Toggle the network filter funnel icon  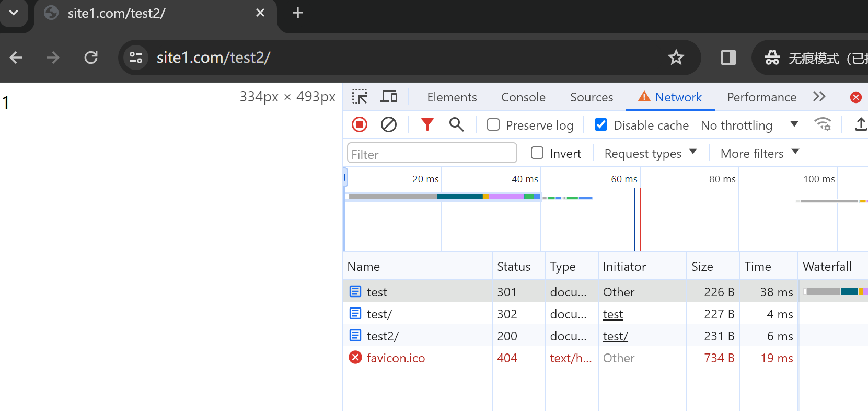(x=427, y=124)
